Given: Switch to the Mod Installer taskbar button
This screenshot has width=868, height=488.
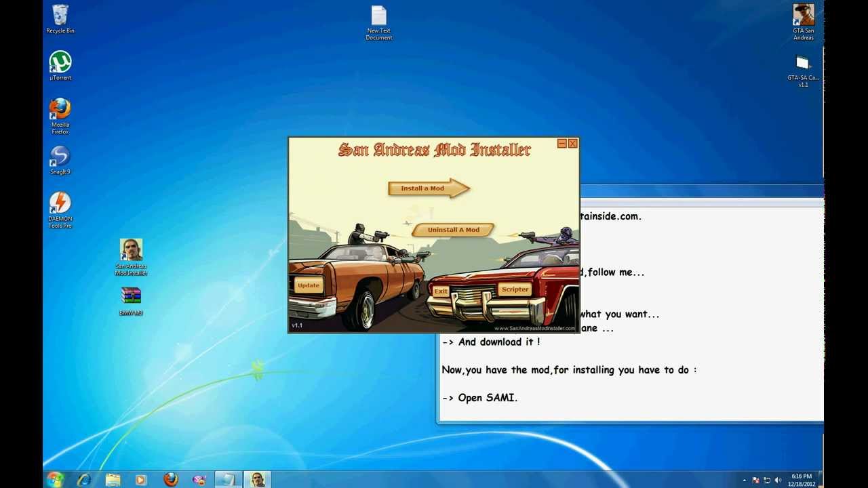Looking at the screenshot, I should 257,480.
